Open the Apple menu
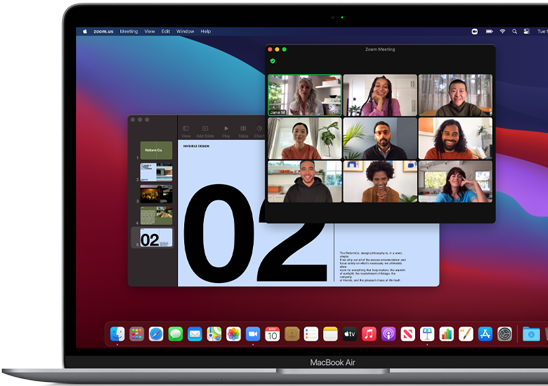The image size is (548, 386). pos(85,31)
